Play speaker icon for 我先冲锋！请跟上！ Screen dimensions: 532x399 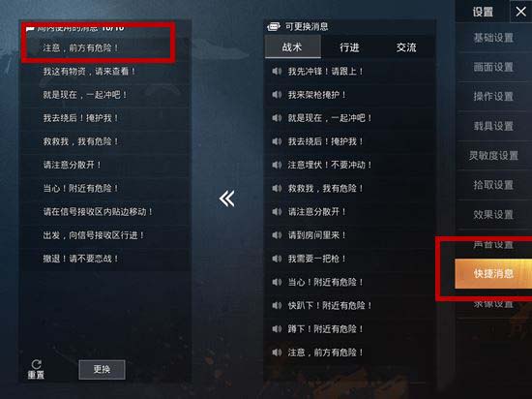(277, 72)
